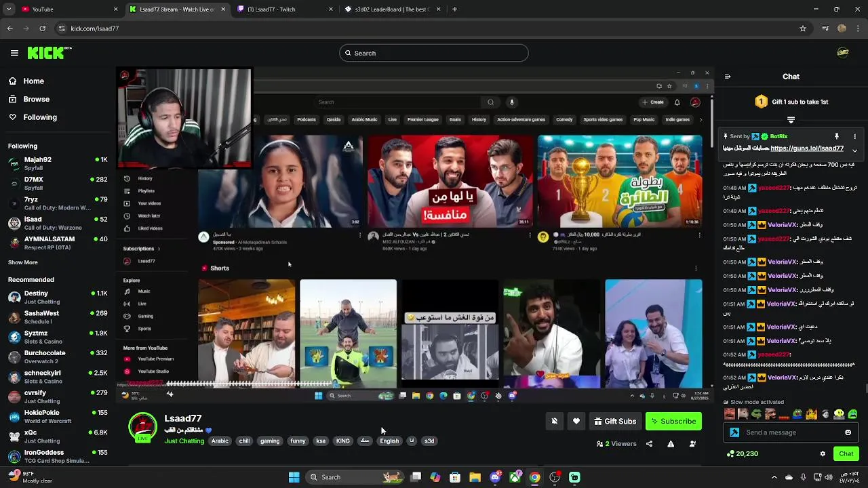Open Chrome from the taskbar
Viewport: 868px width, 488px height.
535,477
